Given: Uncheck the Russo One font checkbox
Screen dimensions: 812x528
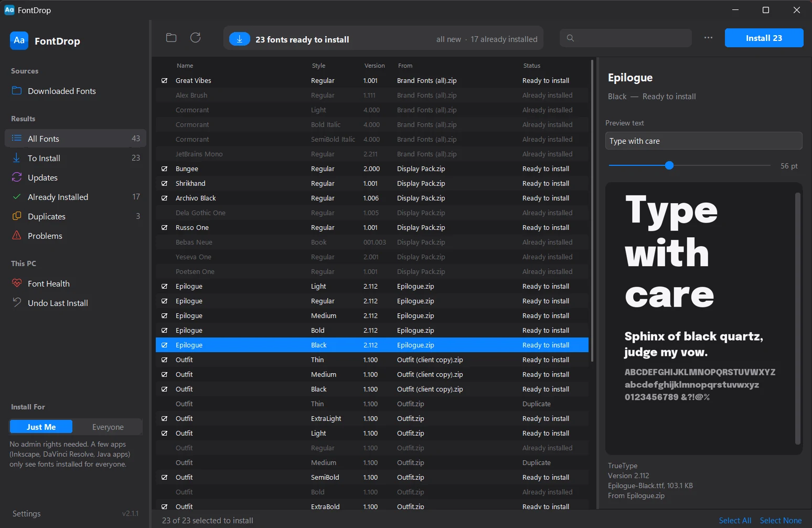Looking at the screenshot, I should pyautogui.click(x=165, y=228).
